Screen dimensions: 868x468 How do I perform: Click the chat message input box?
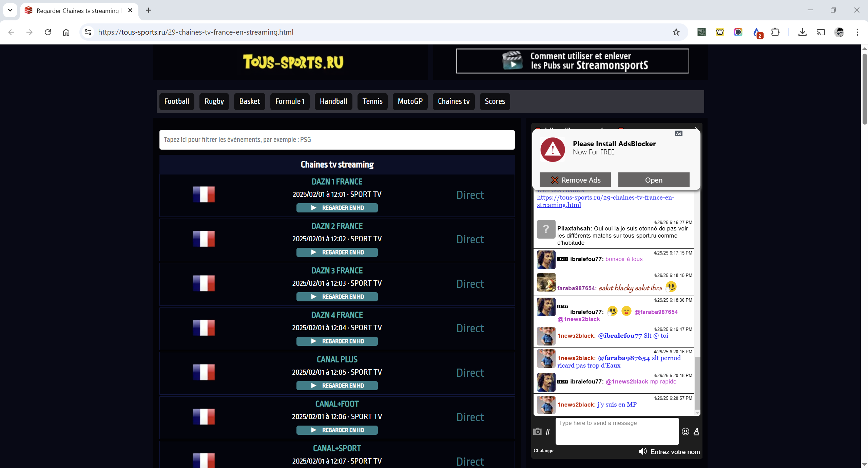pos(617,431)
